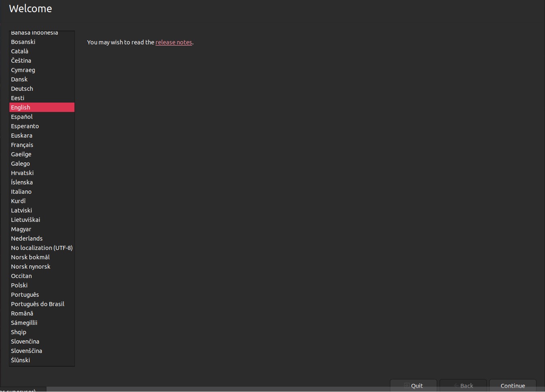The width and height of the screenshot is (545, 392).
Task: Select Ślůnski at the list bottom
Action: 20,360
